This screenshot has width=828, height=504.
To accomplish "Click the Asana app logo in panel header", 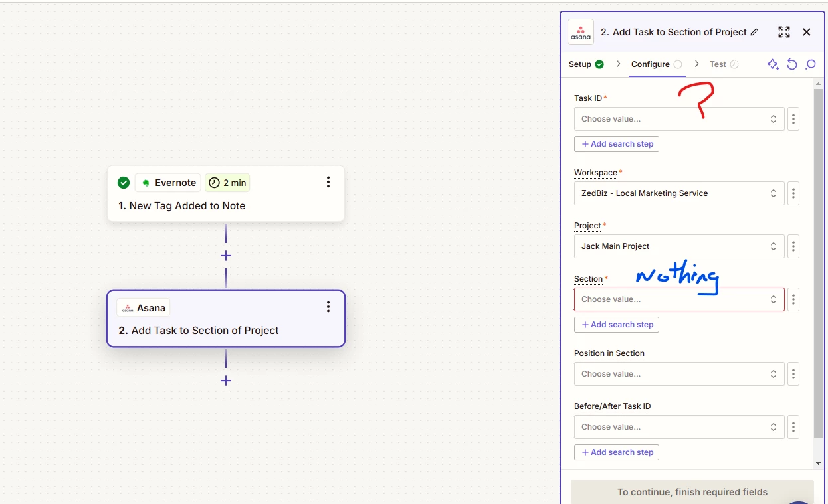I will 581,32.
